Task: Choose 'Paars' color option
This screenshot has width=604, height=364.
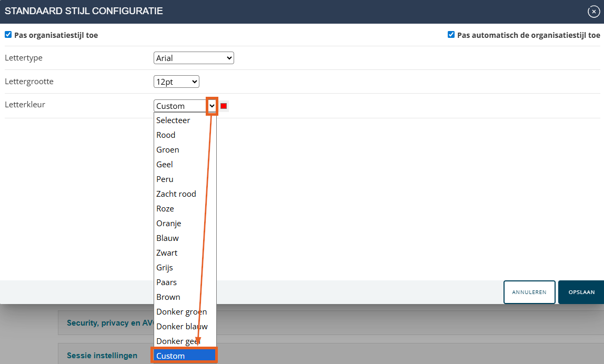Action: 185,282
